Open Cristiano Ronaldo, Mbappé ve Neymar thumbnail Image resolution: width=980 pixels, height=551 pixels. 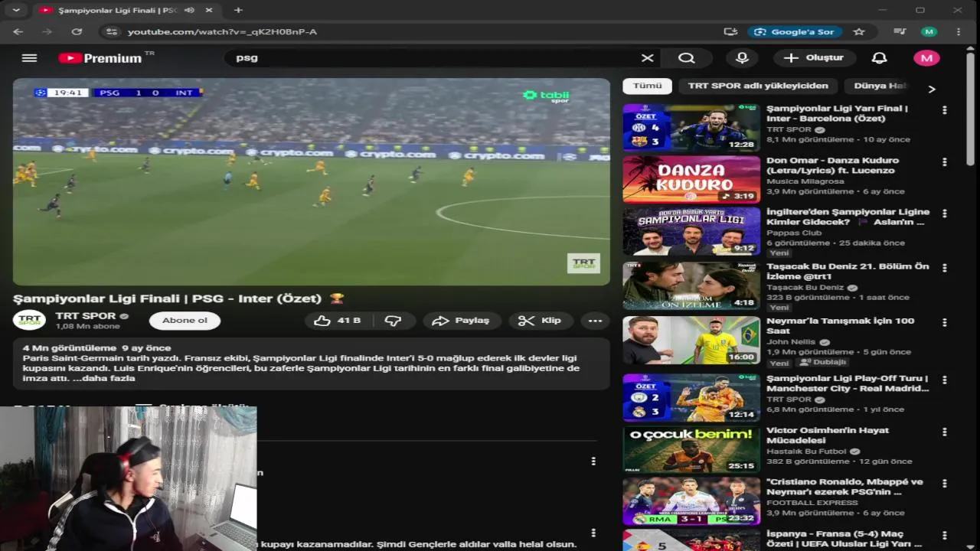[x=691, y=501]
